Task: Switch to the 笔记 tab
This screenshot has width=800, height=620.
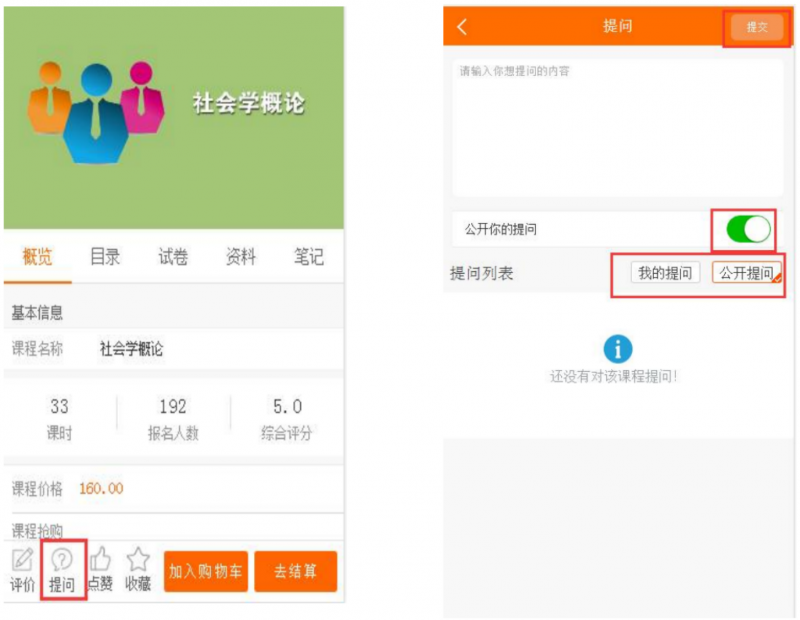Action: click(308, 257)
